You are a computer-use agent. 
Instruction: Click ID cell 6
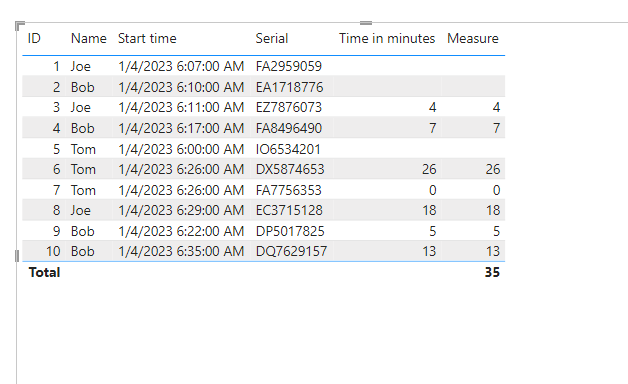56,169
